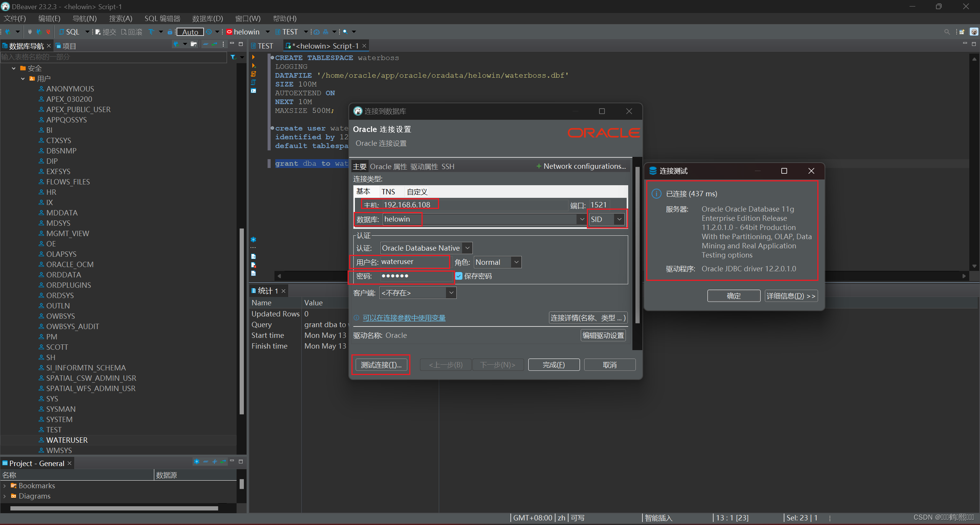Collapse the create user code fold marker
The height and width of the screenshot is (525, 980).
coord(272,128)
